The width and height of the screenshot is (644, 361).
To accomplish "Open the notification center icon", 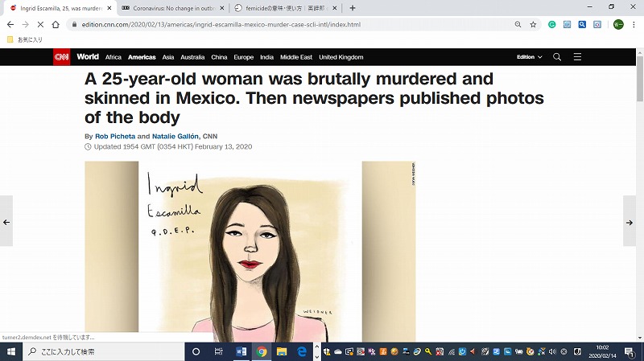I will [x=630, y=351].
